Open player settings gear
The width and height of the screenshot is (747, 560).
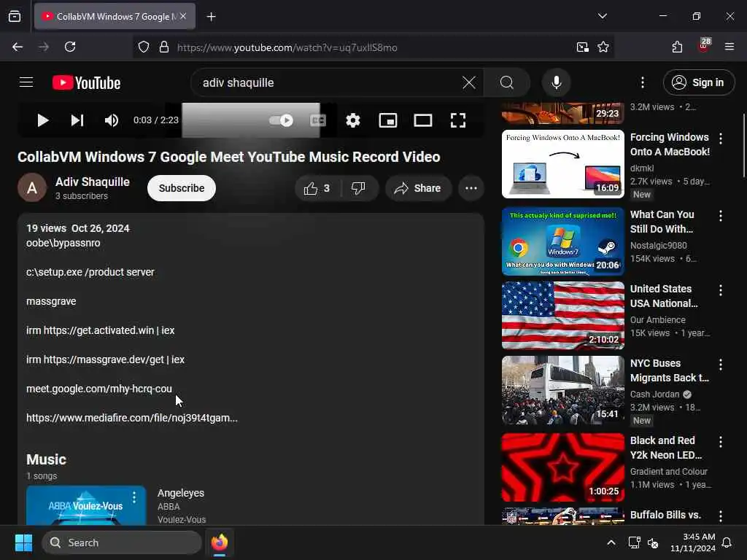(352, 120)
